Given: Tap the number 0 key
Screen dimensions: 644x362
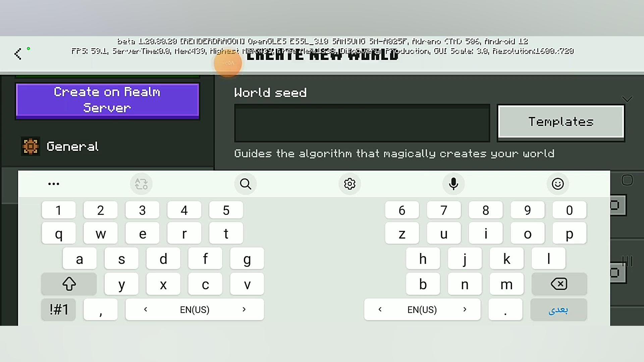Looking at the screenshot, I should [570, 210].
